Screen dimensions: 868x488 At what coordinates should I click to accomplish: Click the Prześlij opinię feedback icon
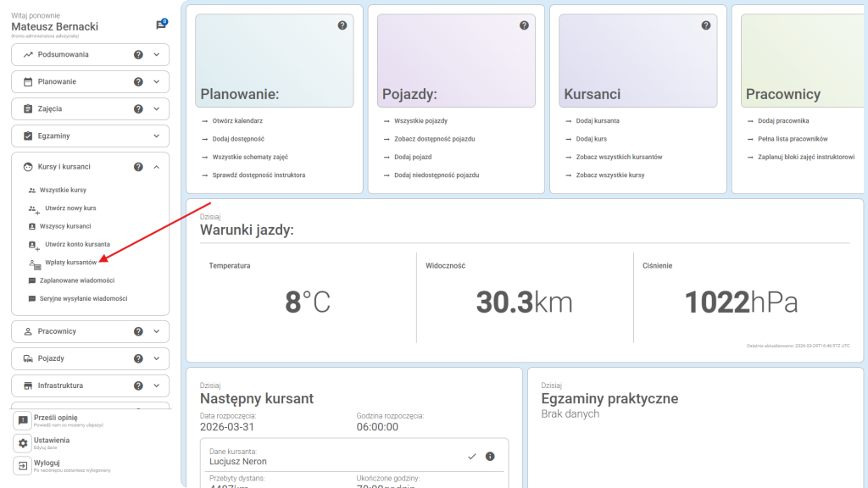23,420
